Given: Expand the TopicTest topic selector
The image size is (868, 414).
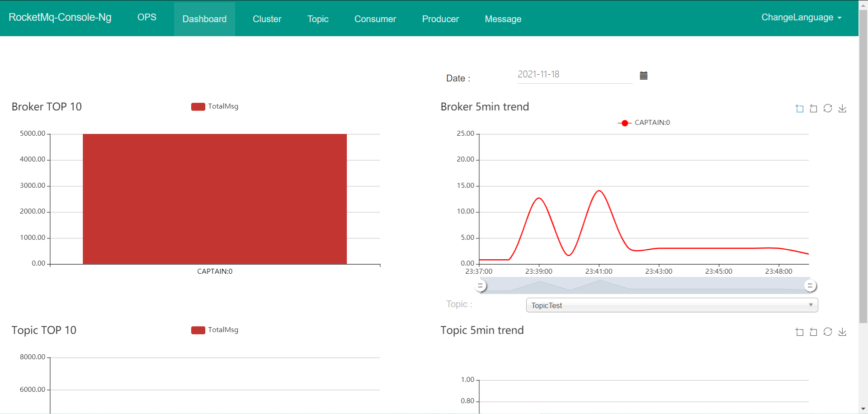Looking at the screenshot, I should (x=672, y=305).
